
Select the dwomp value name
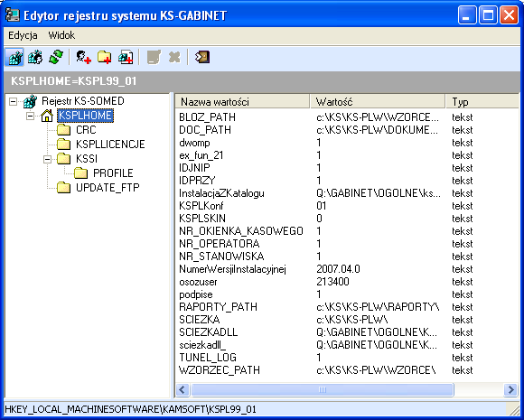click(x=194, y=143)
